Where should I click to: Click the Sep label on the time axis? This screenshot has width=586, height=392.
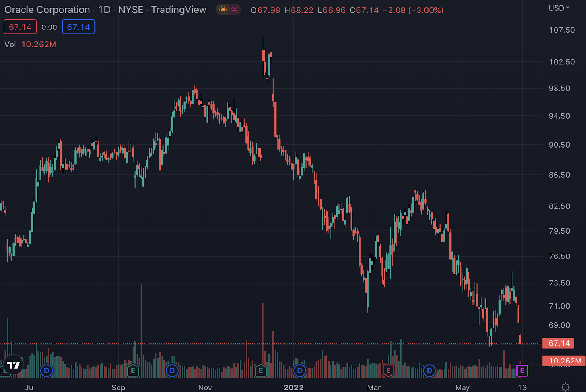point(118,387)
